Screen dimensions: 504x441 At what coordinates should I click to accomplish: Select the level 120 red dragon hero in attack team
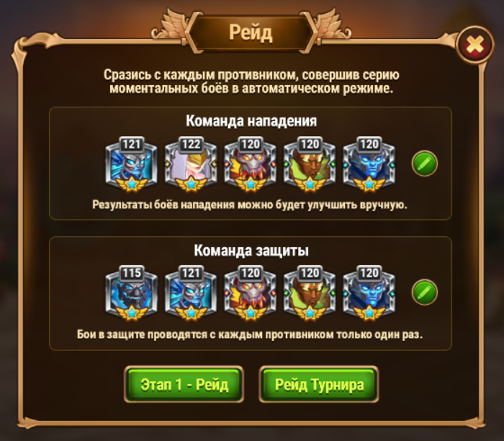coord(250,164)
